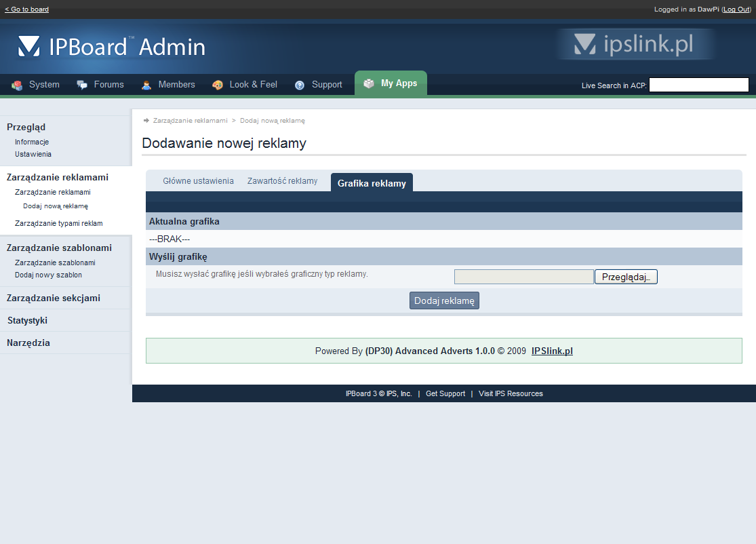The width and height of the screenshot is (756, 544).
Task: Click the Support question mark icon
Action: 300,85
